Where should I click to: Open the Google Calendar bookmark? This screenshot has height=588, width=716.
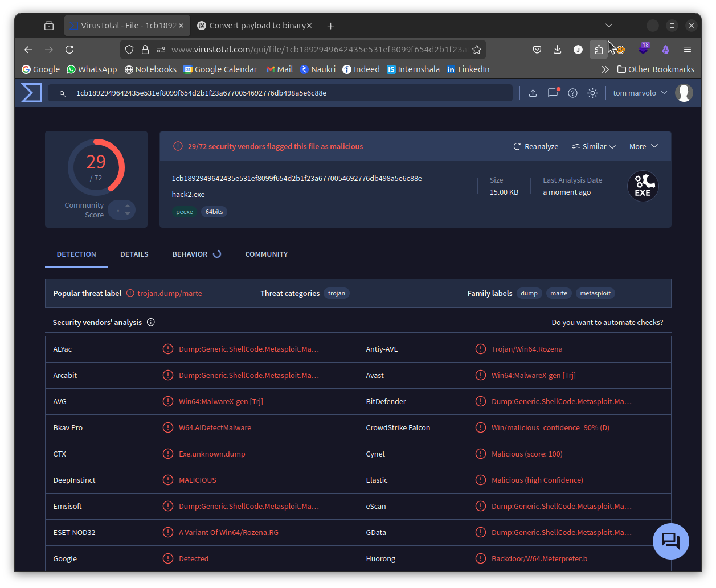(220, 69)
